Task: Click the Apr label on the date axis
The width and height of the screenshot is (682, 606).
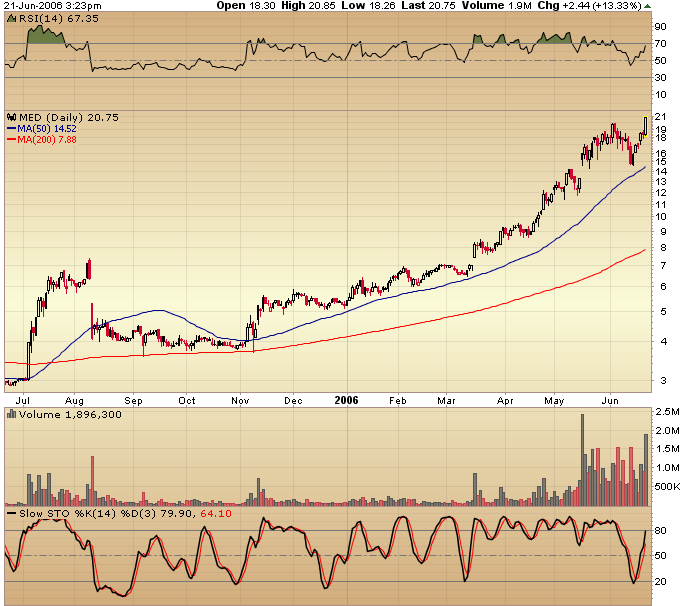Action: (505, 401)
